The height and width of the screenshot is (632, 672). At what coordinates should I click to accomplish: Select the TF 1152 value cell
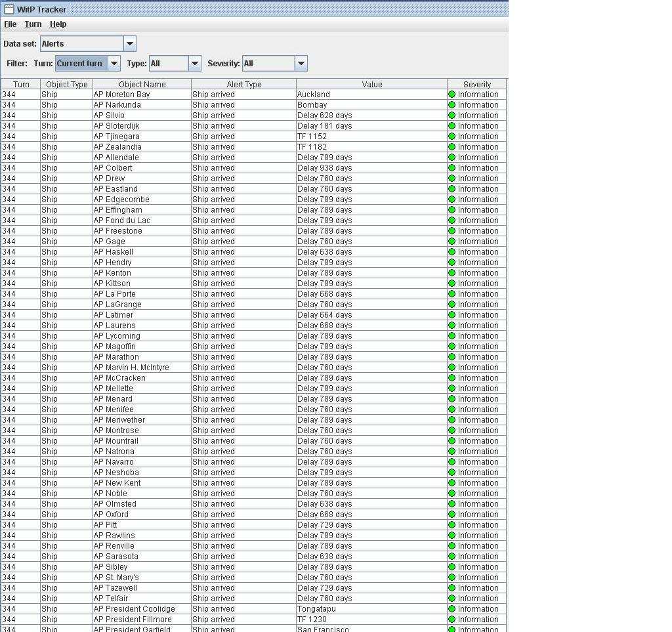pos(371,137)
